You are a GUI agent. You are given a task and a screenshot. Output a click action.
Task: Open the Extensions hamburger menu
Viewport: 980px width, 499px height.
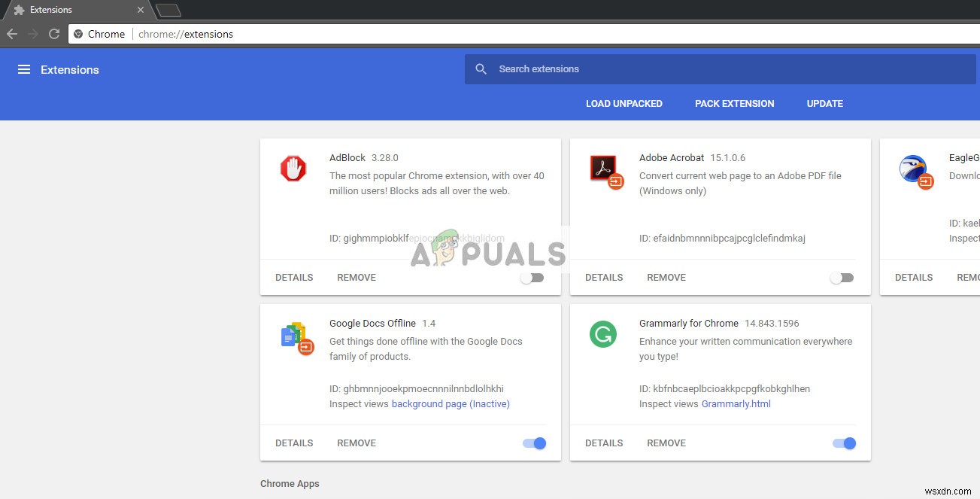click(x=24, y=69)
